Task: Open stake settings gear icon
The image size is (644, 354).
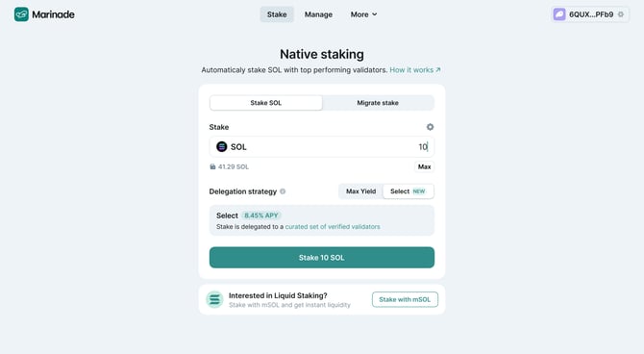Action: pyautogui.click(x=430, y=127)
